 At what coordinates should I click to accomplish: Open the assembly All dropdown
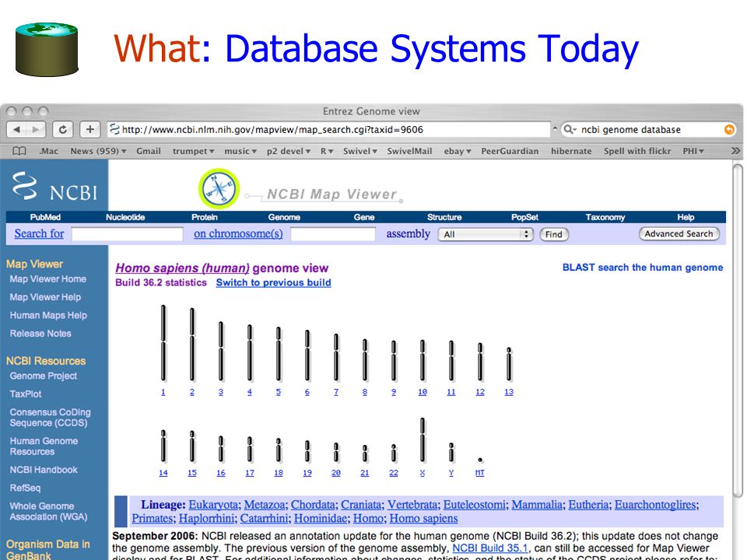(x=485, y=234)
